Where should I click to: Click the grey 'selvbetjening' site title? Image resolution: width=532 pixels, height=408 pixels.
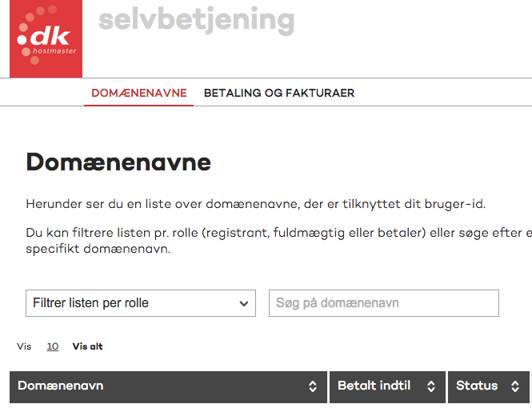pos(197,20)
